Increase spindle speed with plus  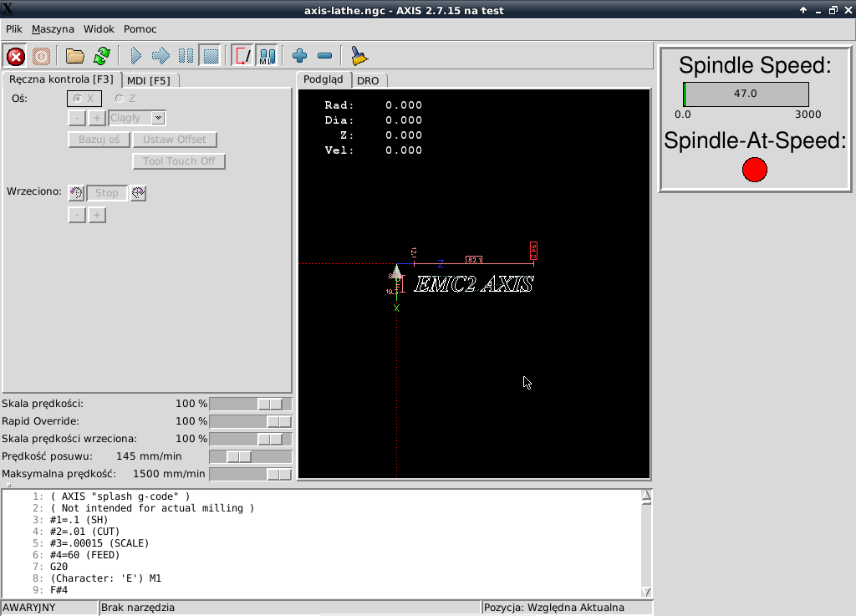point(97,215)
